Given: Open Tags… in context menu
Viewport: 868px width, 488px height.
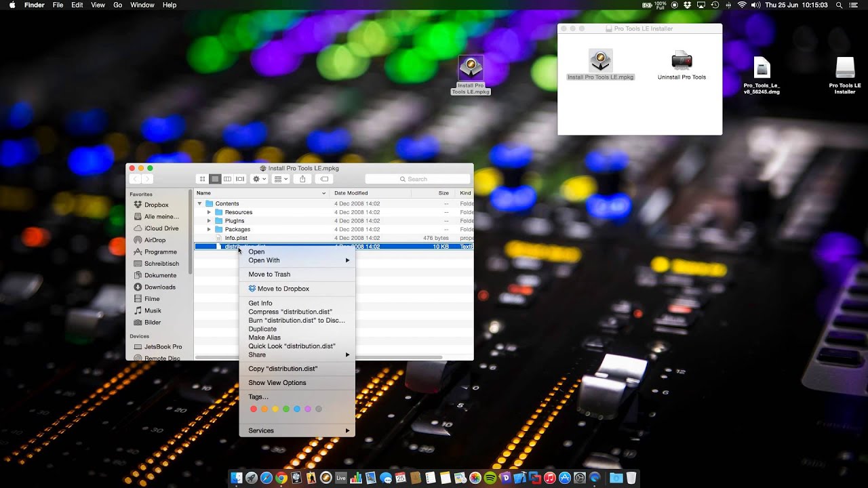Looking at the screenshot, I should pyautogui.click(x=297, y=397).
